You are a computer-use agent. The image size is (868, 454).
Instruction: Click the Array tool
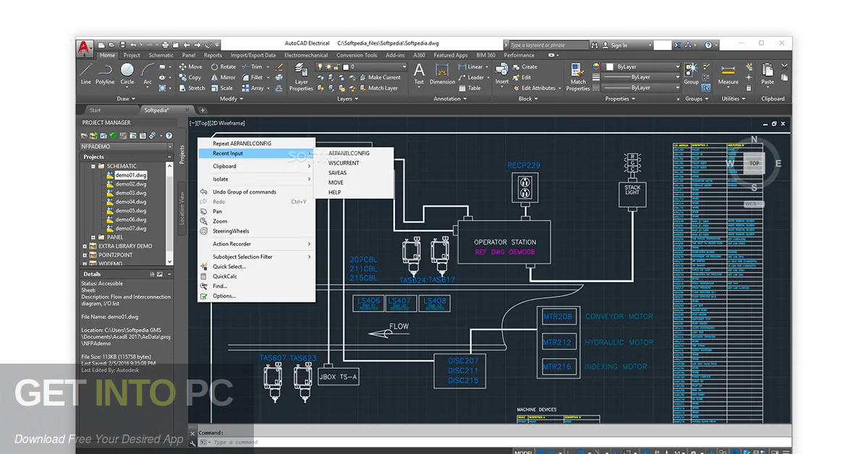pos(252,88)
